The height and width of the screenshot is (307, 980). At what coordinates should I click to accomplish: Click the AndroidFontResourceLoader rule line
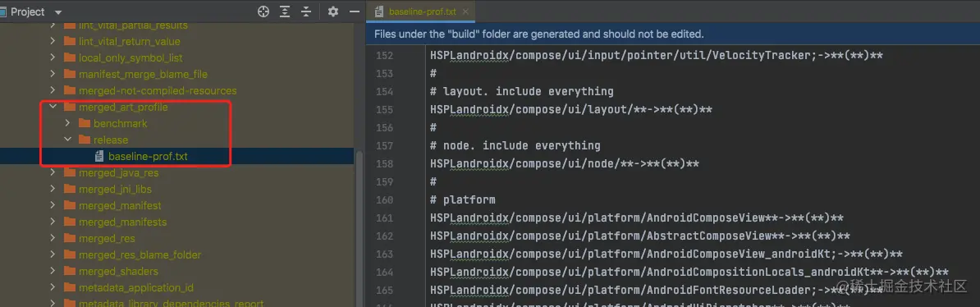(x=657, y=291)
